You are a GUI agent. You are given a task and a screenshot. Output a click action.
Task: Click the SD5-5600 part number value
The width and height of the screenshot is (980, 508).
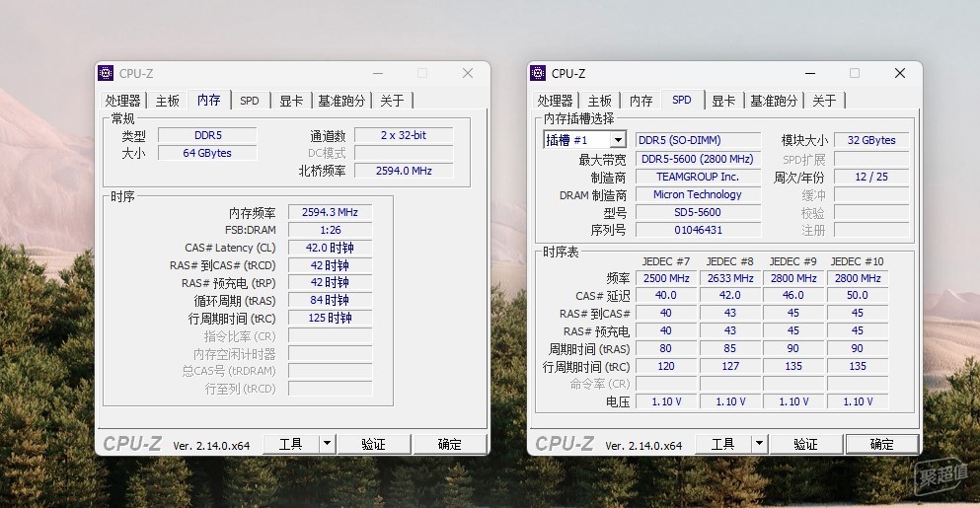pyautogui.click(x=698, y=212)
